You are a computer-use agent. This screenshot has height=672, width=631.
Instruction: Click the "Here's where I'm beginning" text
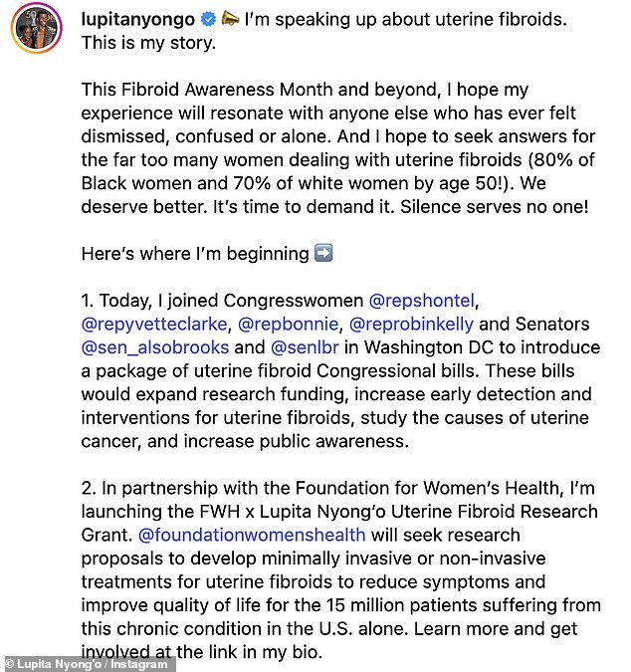pos(194,254)
